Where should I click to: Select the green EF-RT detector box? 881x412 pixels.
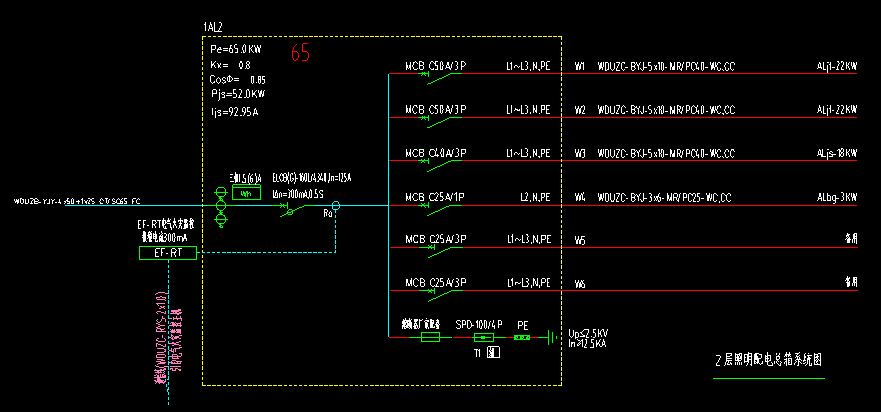[168, 253]
